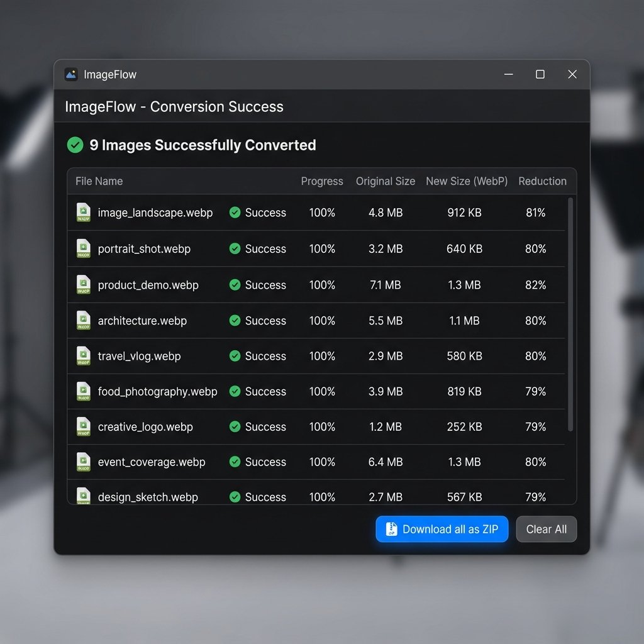Viewport: 644px width, 644px height.
Task: Click Success status text for travel_vlog.webp
Action: pyautogui.click(x=265, y=356)
